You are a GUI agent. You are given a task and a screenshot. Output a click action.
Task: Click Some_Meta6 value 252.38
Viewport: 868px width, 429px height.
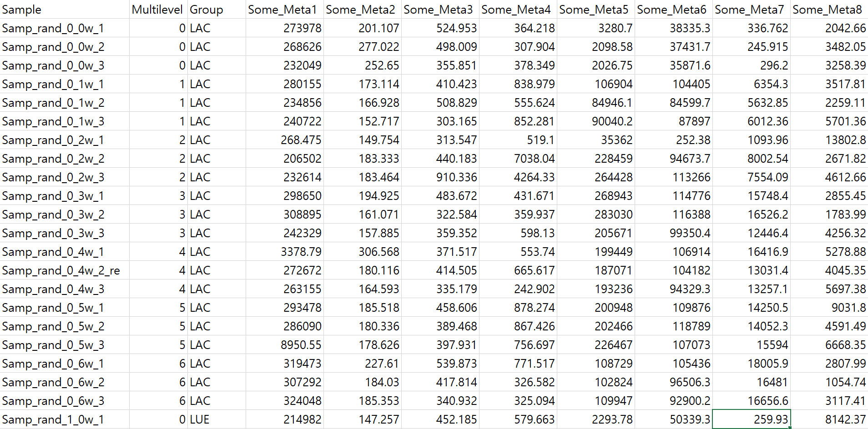[x=674, y=140]
